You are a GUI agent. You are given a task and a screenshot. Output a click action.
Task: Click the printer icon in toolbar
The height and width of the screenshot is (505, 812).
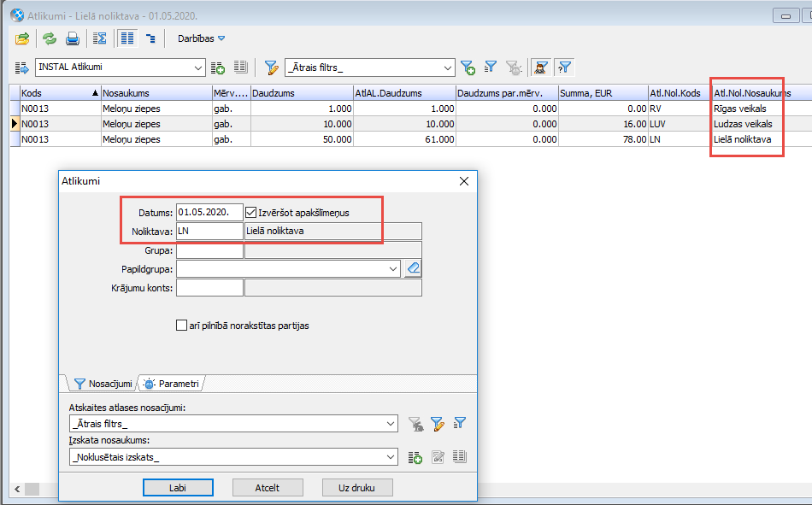tap(73, 38)
